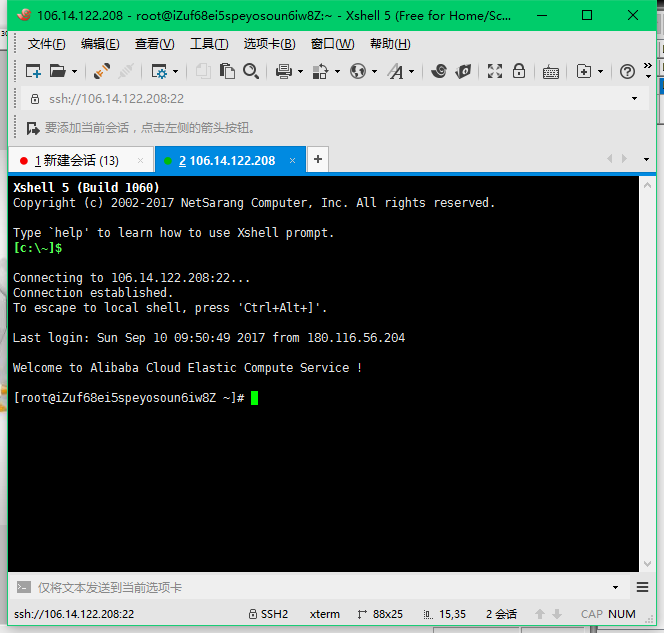Screen dimensions: 664x633
Task: Open the tab list dropdown
Action: point(646,160)
